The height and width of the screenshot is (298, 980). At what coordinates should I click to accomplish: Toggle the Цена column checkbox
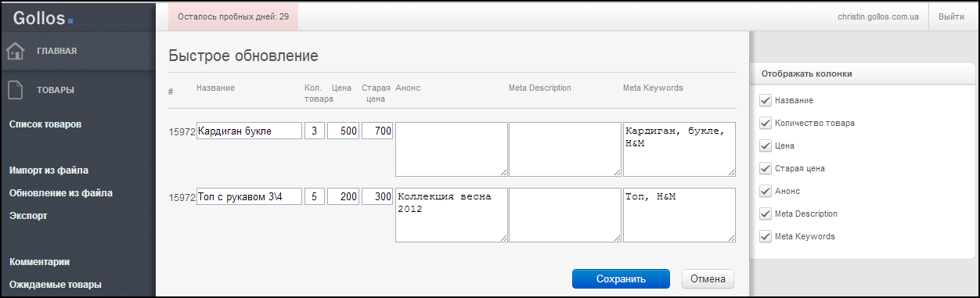766,146
